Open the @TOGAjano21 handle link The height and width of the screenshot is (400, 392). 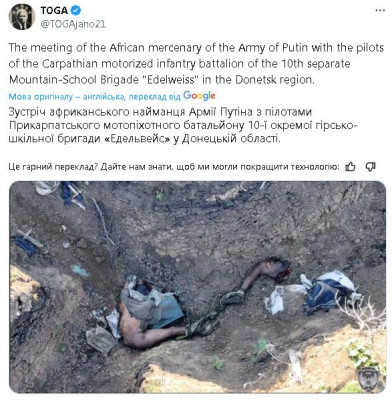coord(73,24)
